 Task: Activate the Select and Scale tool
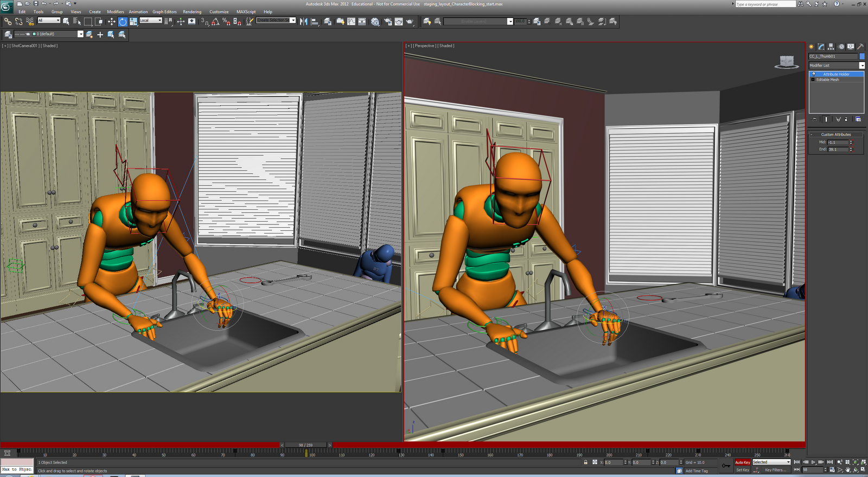click(x=133, y=21)
